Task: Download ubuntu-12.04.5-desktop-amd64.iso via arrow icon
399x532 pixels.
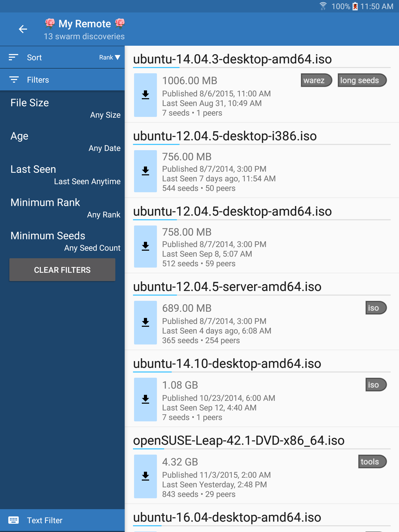Action: tap(145, 247)
